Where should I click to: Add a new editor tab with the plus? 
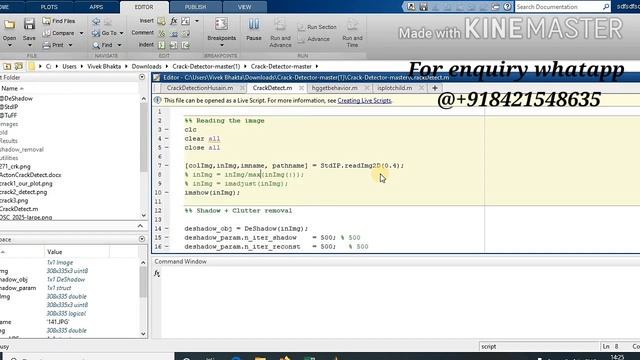click(x=435, y=88)
